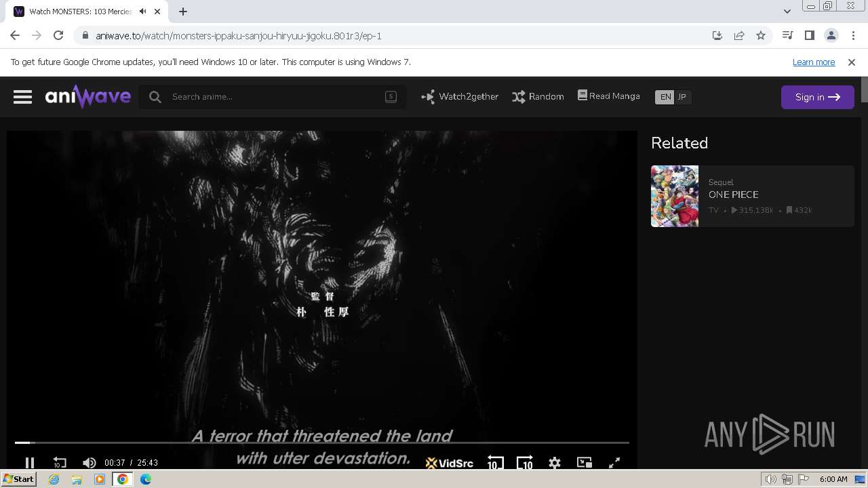Click the Action Center flag icon
Viewport: 868px width, 488px height.
[x=804, y=479]
